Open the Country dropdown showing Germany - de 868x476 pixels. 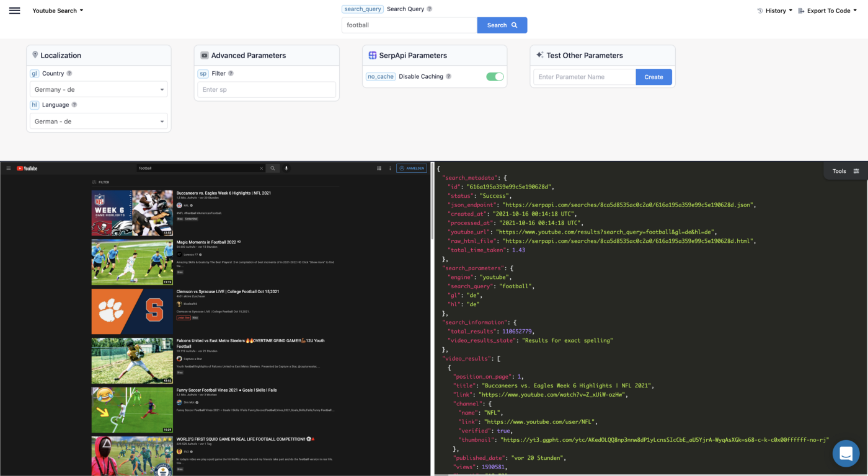click(x=99, y=89)
